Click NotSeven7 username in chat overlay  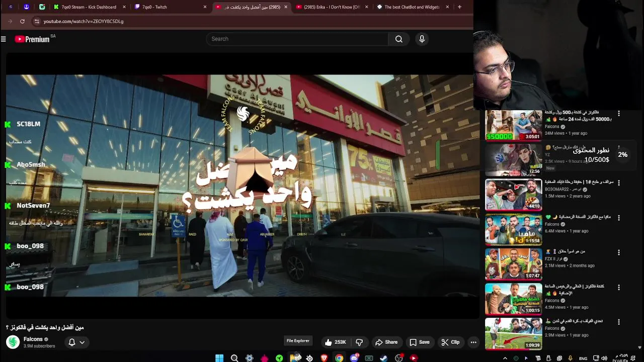click(33, 206)
